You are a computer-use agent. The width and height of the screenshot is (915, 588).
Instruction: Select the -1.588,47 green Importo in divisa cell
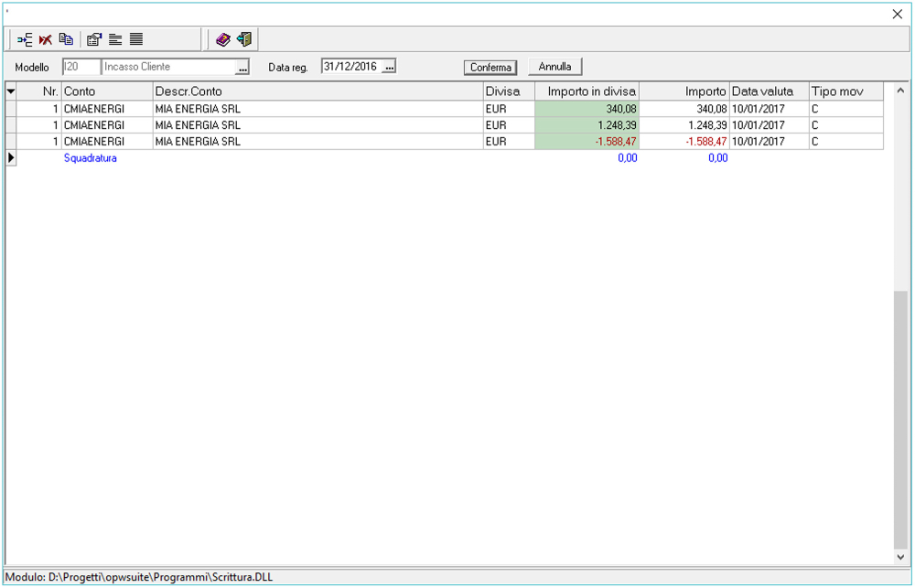pyautogui.click(x=587, y=142)
